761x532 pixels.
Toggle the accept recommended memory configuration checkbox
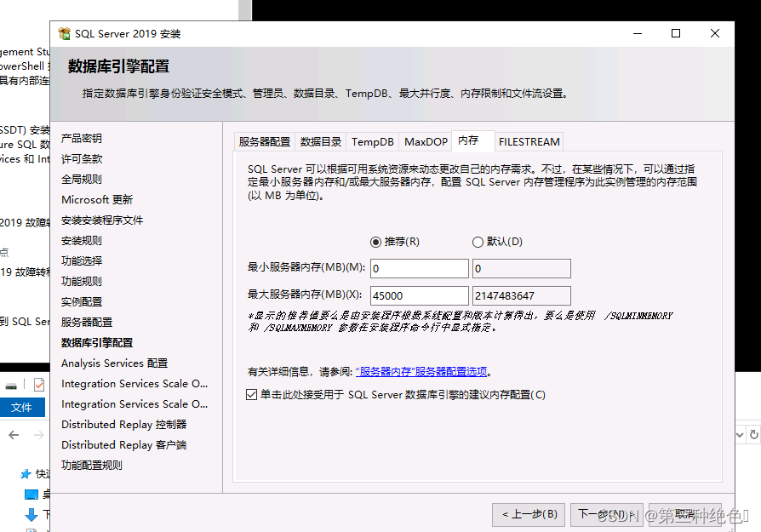(x=251, y=395)
